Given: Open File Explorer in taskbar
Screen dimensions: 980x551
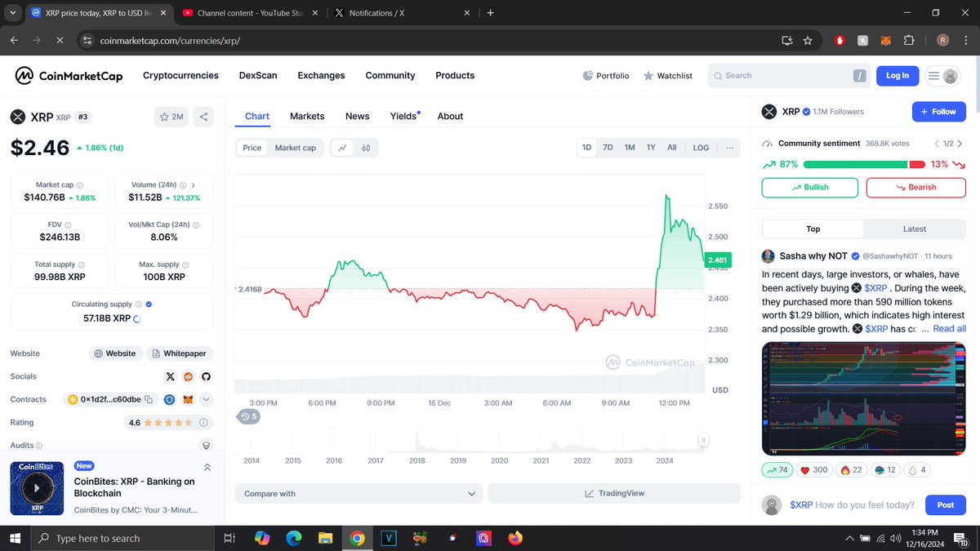Looking at the screenshot, I should [326, 538].
